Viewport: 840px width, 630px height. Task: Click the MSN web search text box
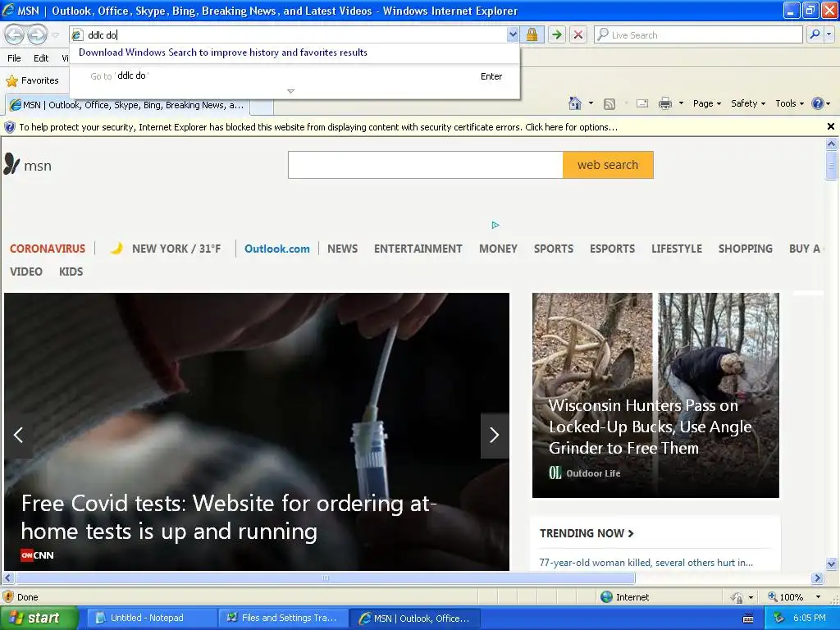tap(426, 165)
